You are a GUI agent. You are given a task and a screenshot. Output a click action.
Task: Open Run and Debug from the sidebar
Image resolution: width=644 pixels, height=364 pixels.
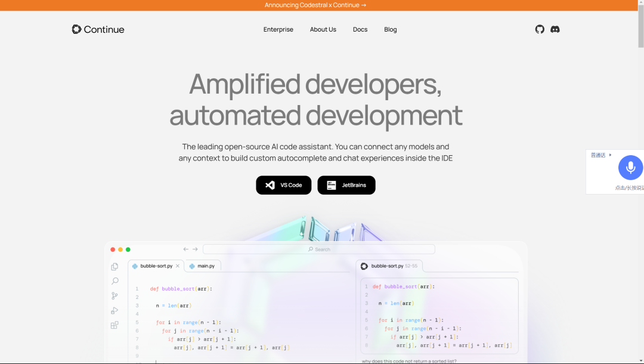coord(114,310)
